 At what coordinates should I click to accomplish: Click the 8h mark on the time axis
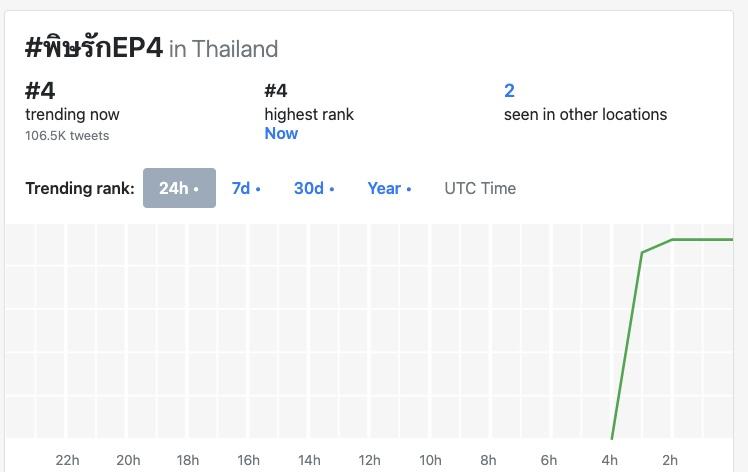coord(488,460)
